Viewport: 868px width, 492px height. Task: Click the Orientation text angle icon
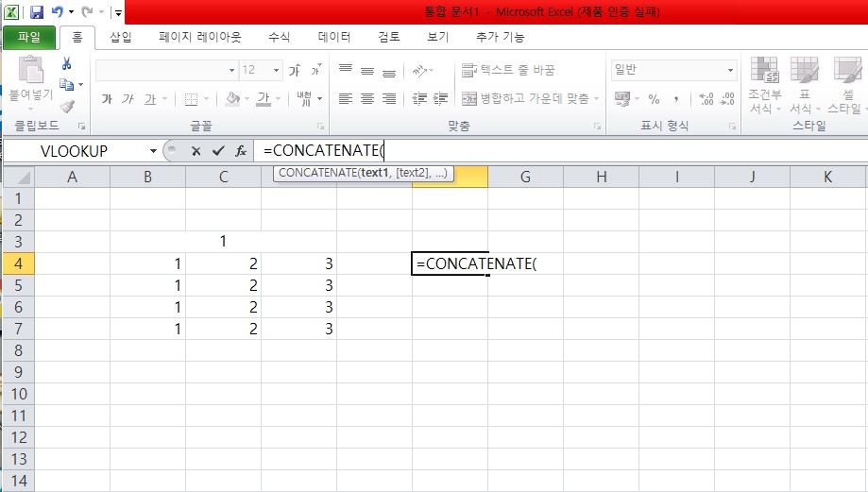tap(419, 70)
